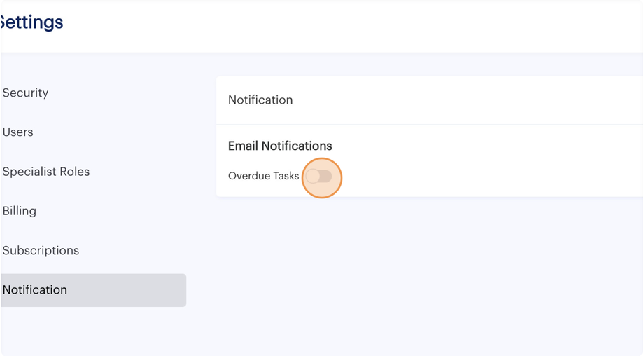
Task: Switch to the Security tab
Action: click(x=25, y=93)
